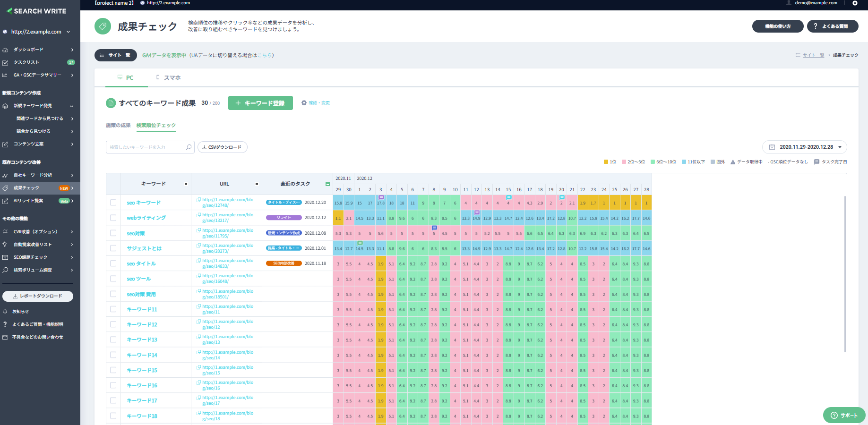Check the サジェストとは row checkbox
Image resolution: width=868 pixels, height=425 pixels.
(113, 248)
